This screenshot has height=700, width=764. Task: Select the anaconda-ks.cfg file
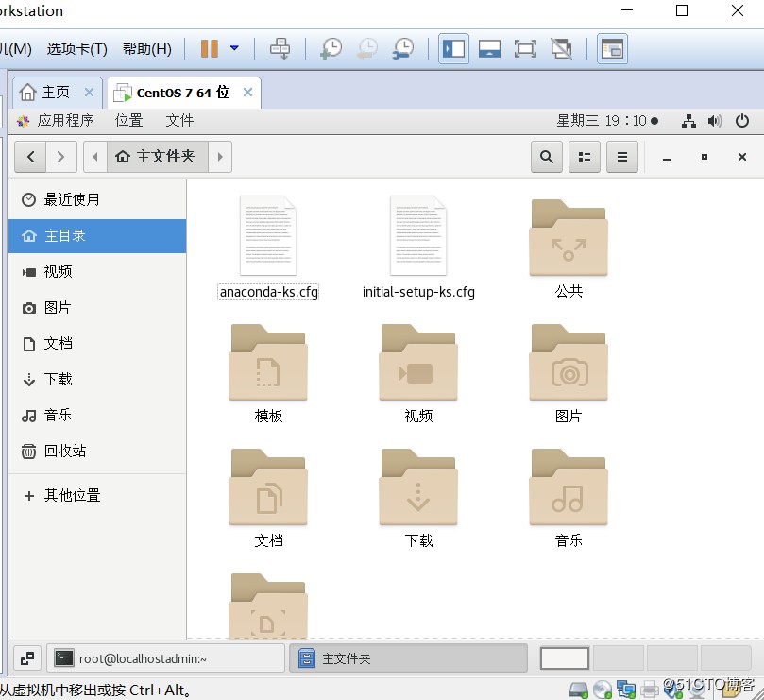[268, 248]
